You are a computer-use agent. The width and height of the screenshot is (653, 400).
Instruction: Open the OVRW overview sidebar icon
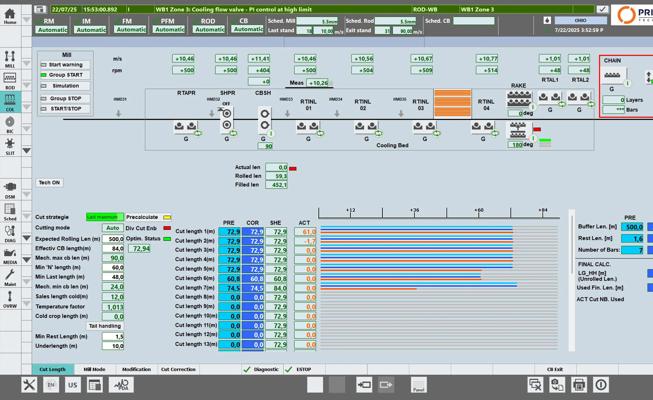tap(10, 299)
